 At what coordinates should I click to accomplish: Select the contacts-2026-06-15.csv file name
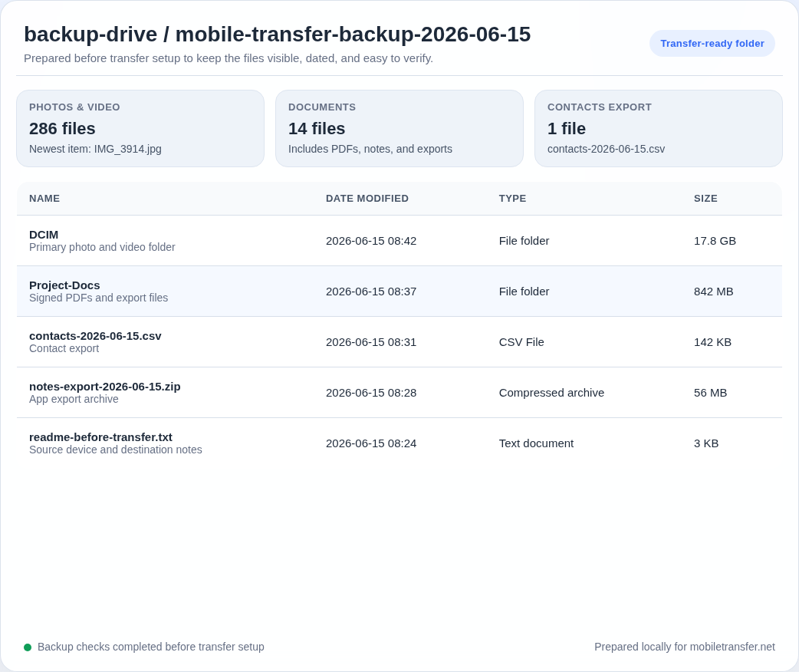tap(95, 336)
